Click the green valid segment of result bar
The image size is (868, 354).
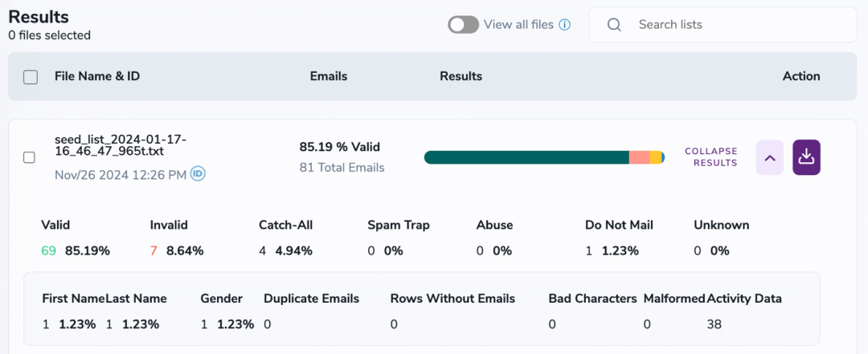pos(526,157)
